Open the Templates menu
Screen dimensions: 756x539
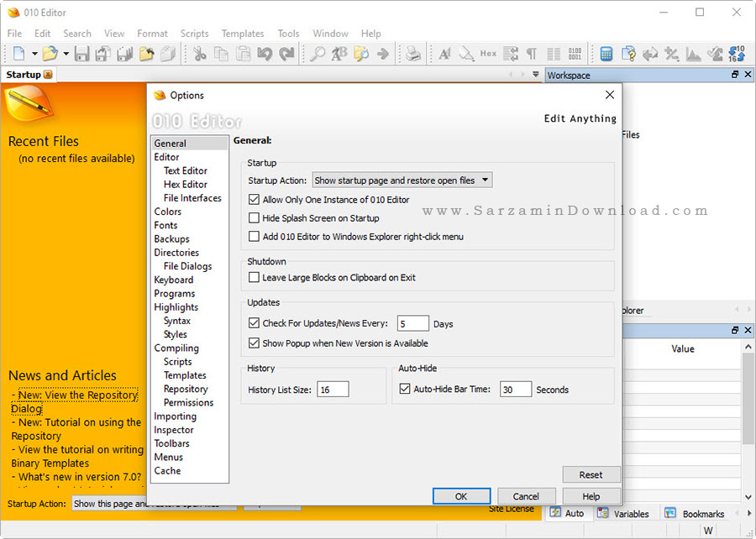(243, 34)
